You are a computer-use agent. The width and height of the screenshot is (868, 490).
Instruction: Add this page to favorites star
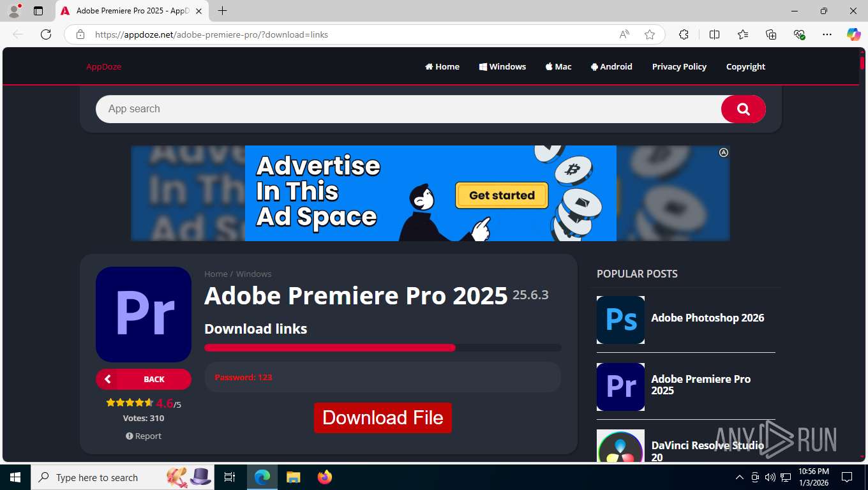pos(650,34)
